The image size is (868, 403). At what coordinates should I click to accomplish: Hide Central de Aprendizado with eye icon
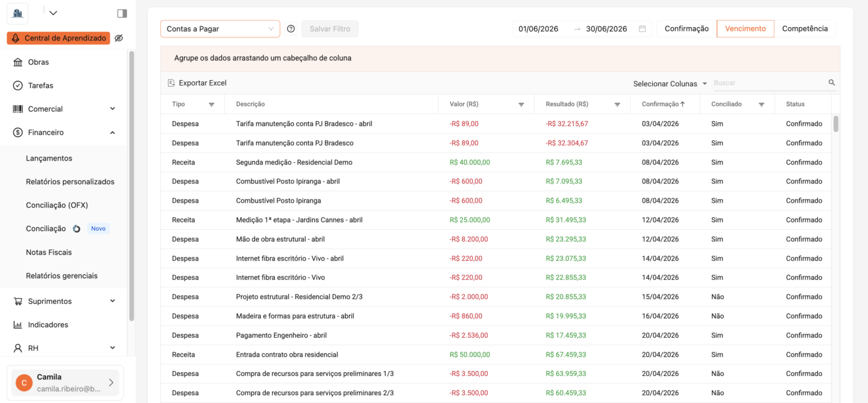119,38
